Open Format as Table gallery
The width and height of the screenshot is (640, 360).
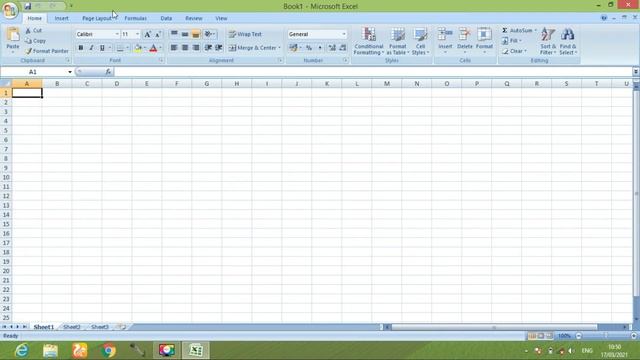point(398,41)
